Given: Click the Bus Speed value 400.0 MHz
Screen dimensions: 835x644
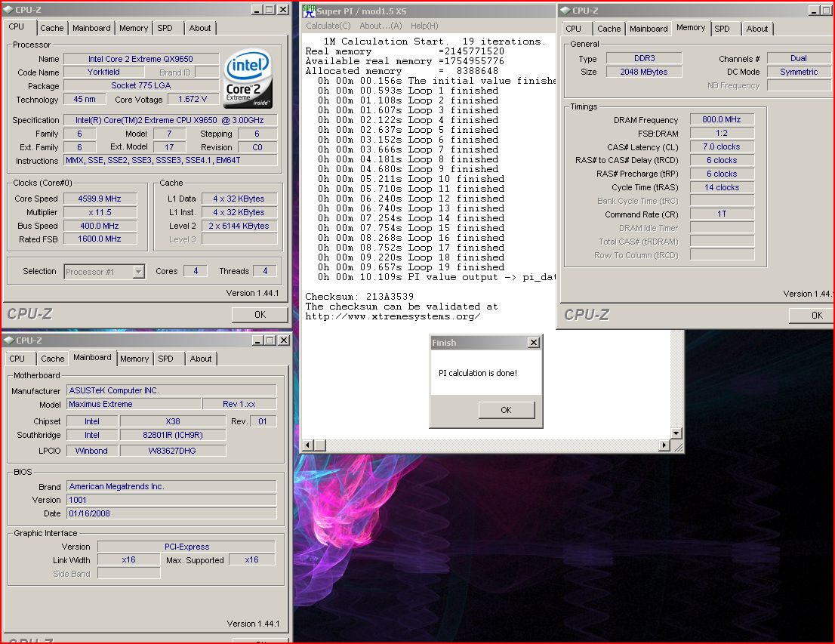Looking at the screenshot, I should coord(100,226).
